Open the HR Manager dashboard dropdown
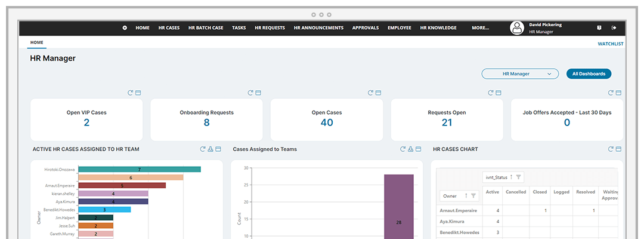Screen dimensions: 644x239 [x=520, y=74]
